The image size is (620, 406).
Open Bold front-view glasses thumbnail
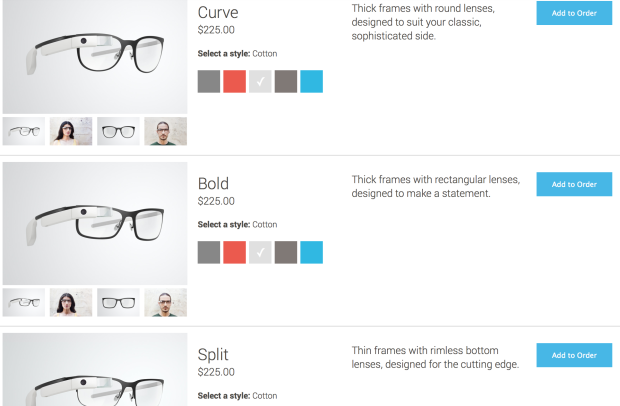pyautogui.click(x=118, y=302)
